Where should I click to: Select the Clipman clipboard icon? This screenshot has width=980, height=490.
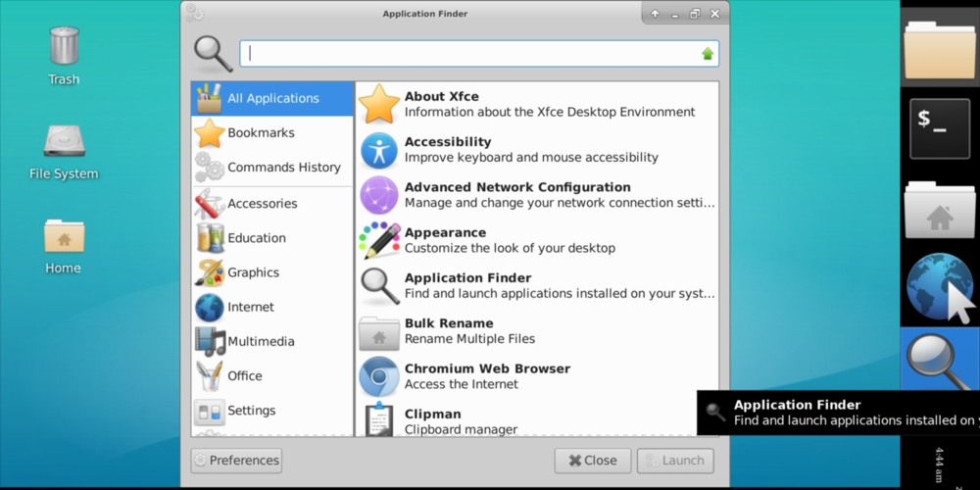click(x=378, y=418)
